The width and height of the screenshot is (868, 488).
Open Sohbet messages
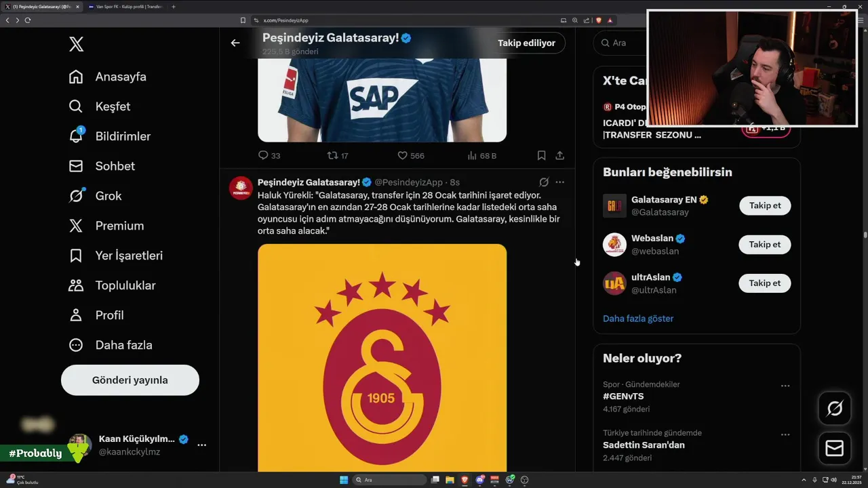coord(101,166)
